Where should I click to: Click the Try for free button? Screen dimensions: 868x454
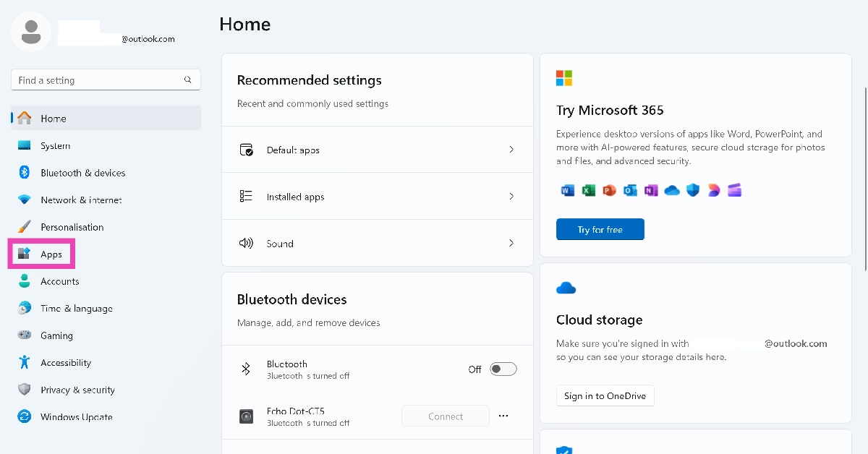point(600,229)
